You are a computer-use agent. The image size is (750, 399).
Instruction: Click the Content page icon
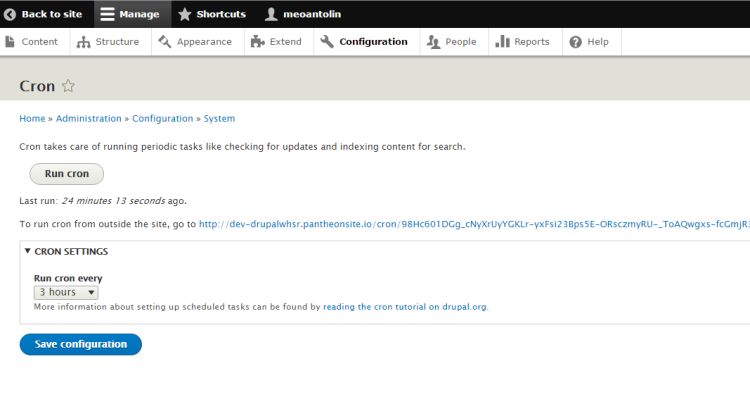coord(10,42)
